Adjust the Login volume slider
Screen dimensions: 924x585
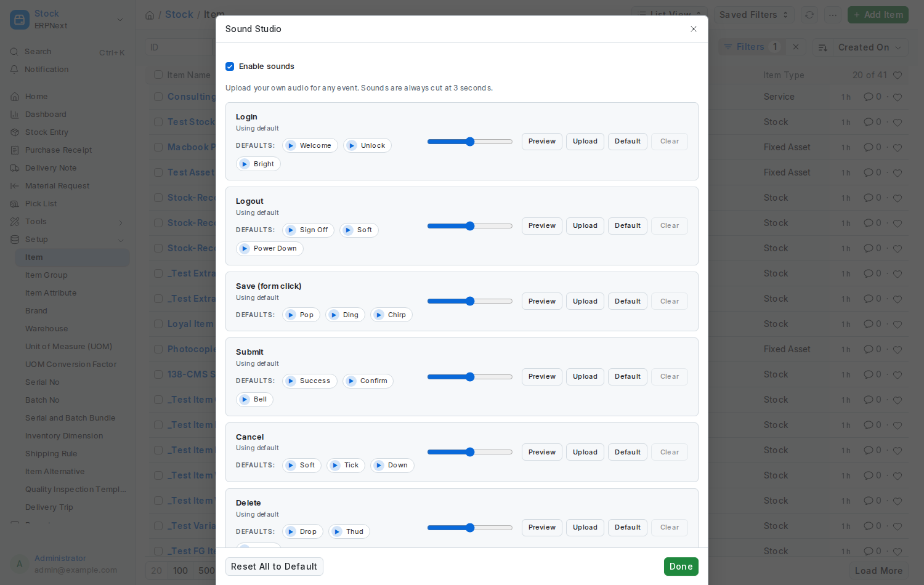pyautogui.click(x=470, y=142)
